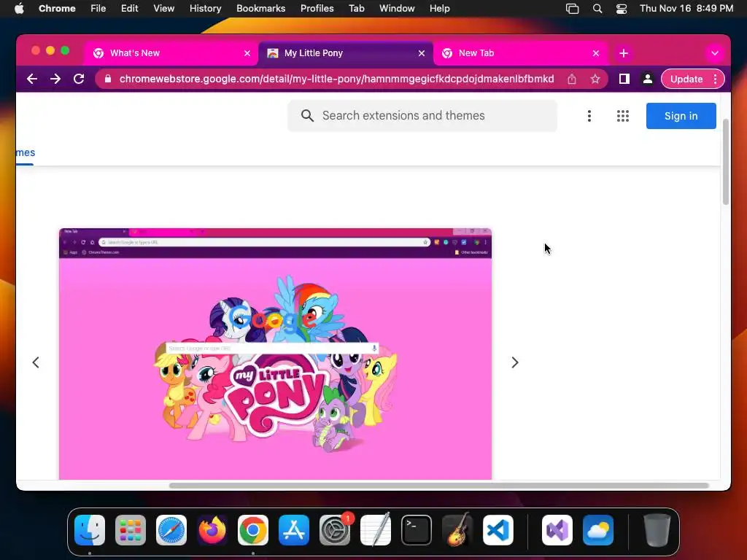Click the My Little Pony theme preview image
The height and width of the screenshot is (560, 747).
(275, 354)
